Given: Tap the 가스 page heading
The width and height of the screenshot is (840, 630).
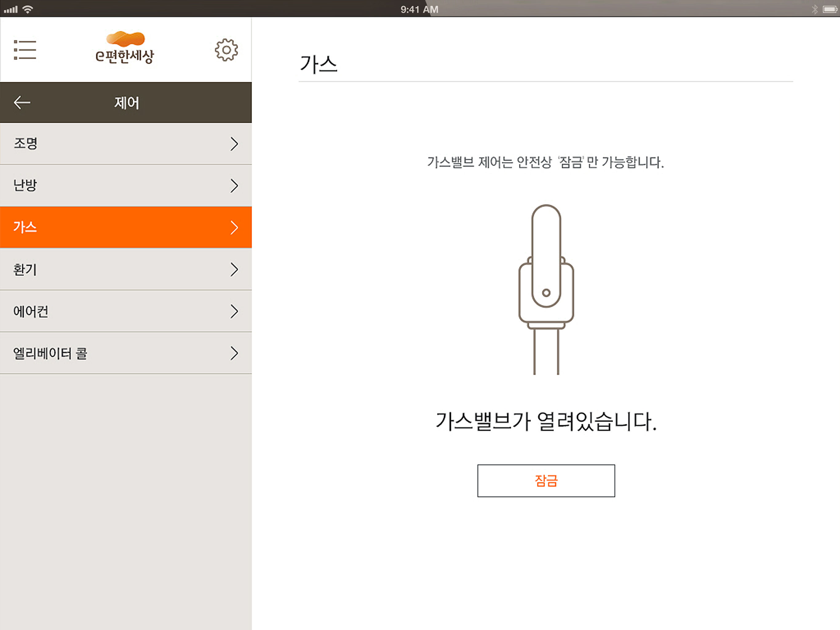Looking at the screenshot, I should coord(319,64).
